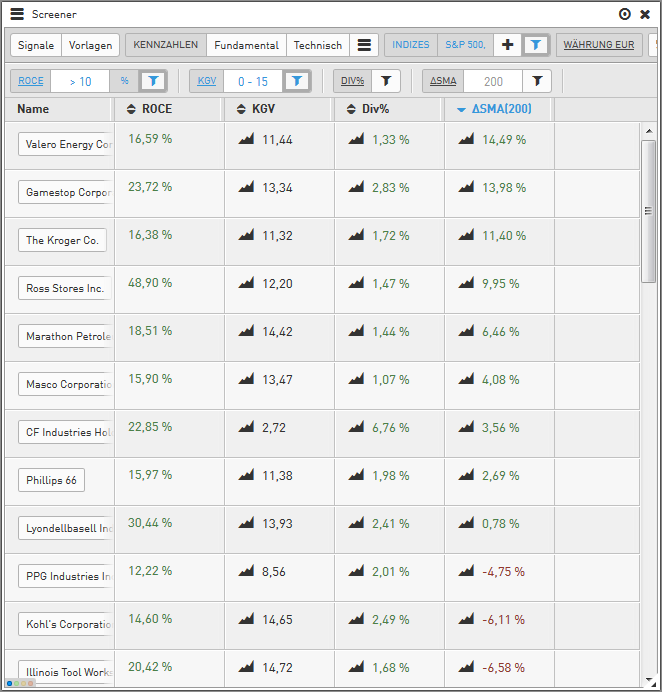The image size is (662, 692).
Task: Click the ROCE filter link
Action: (31, 81)
